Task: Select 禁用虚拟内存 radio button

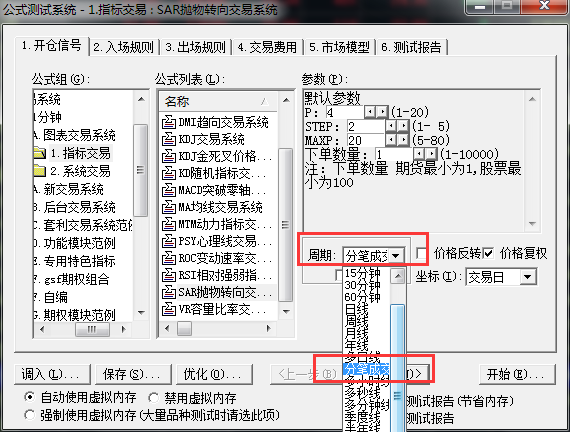Action: [x=153, y=397]
